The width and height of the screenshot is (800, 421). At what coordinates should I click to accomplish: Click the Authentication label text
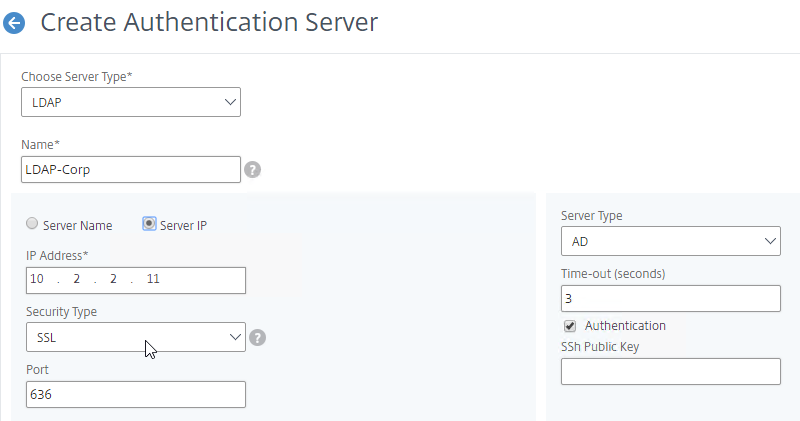[x=625, y=326]
